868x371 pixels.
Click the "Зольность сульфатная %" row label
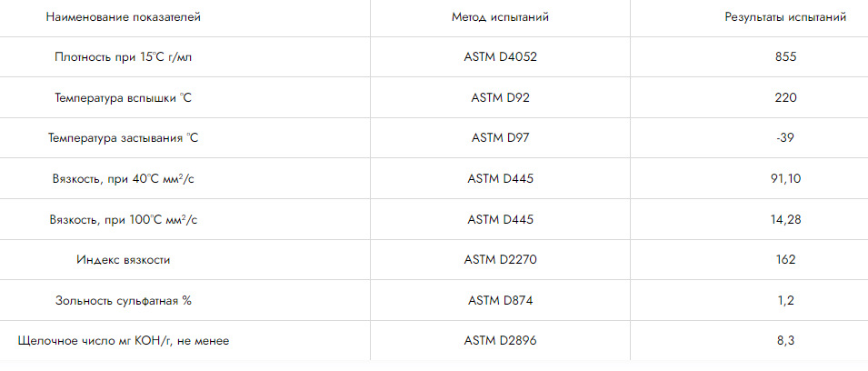point(124,300)
